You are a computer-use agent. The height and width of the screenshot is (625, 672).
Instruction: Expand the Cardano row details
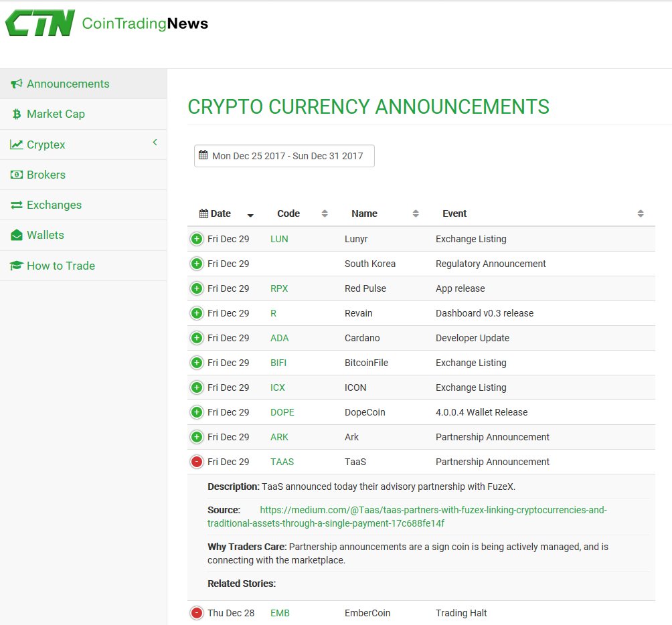[197, 338]
